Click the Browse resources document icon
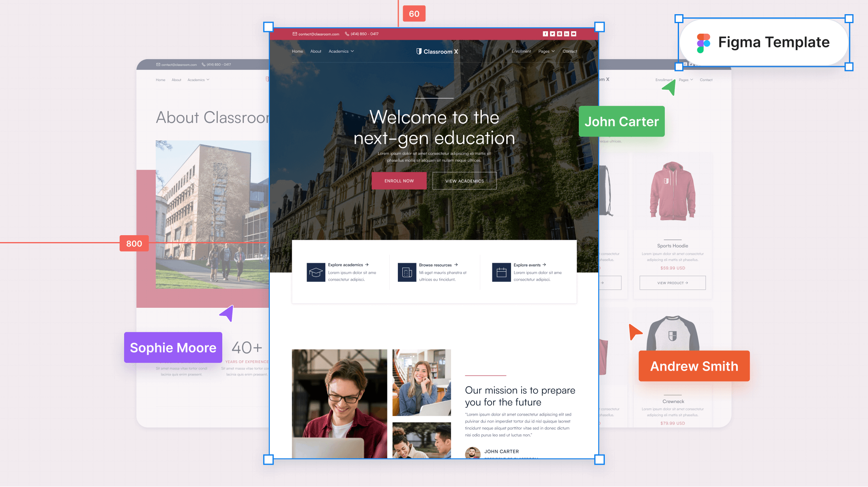Image resolution: width=868 pixels, height=487 pixels. [x=407, y=272]
